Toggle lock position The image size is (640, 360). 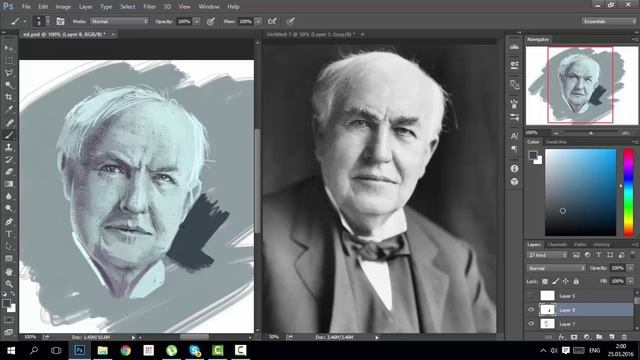click(x=566, y=281)
